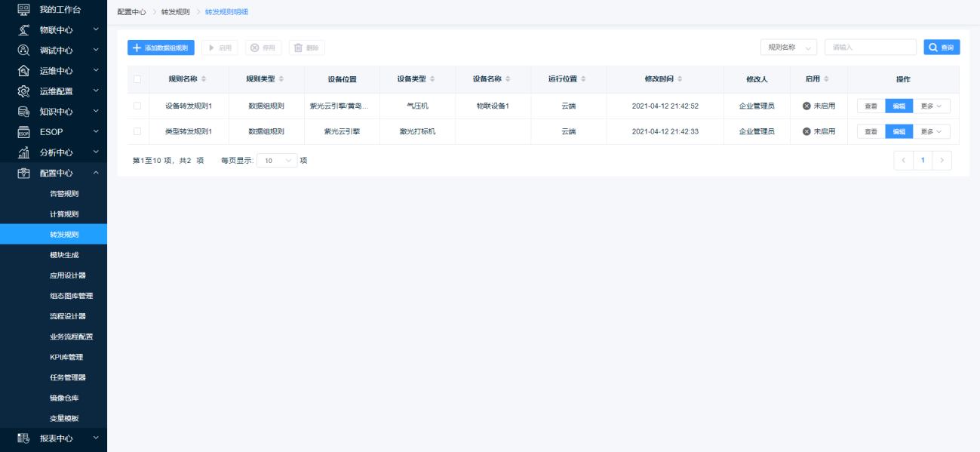This screenshot has width=980, height=452.
Task: Click the 调试中心 sidebar icon
Action: [23, 51]
